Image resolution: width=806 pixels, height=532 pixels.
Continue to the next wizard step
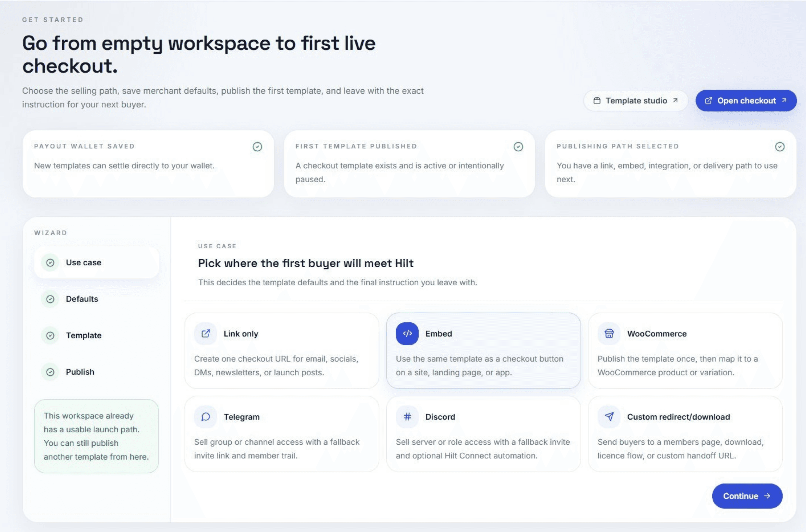tap(747, 496)
